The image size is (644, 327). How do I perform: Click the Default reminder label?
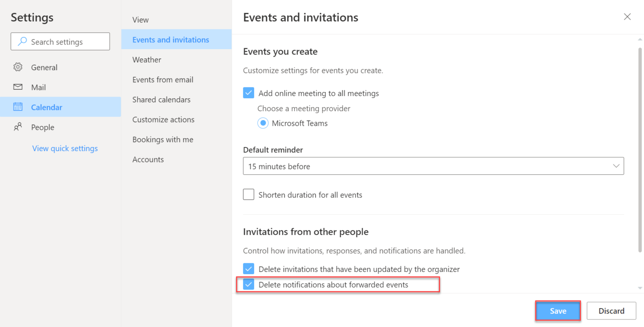click(273, 150)
